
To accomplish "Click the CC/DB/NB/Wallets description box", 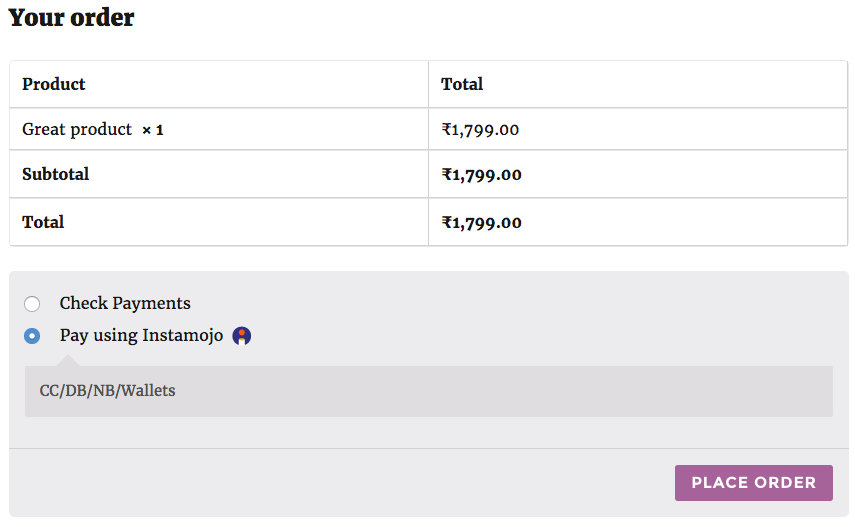I will (428, 391).
